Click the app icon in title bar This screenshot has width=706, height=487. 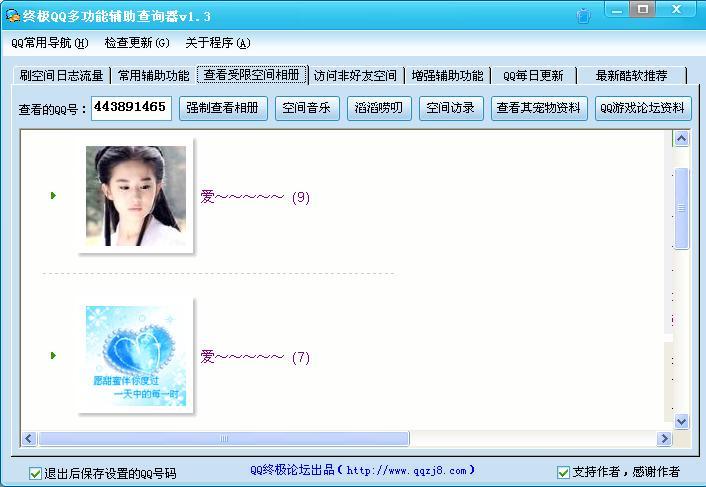tap(13, 16)
